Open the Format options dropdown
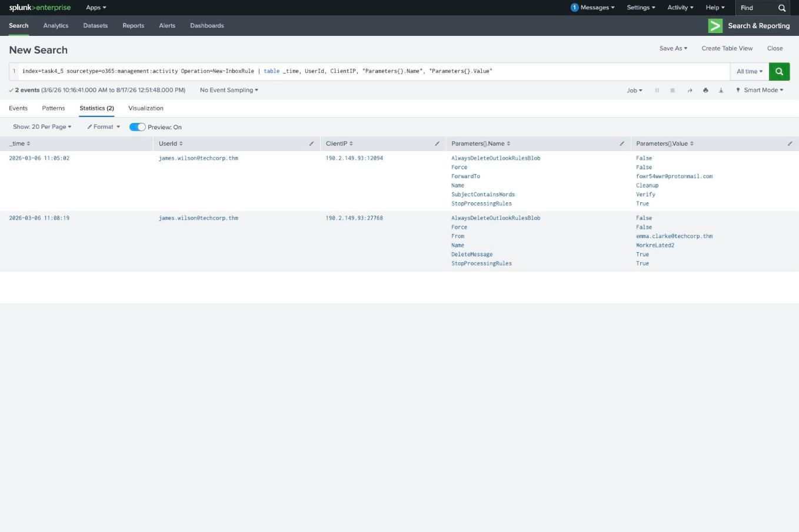The image size is (799, 532). pos(104,127)
